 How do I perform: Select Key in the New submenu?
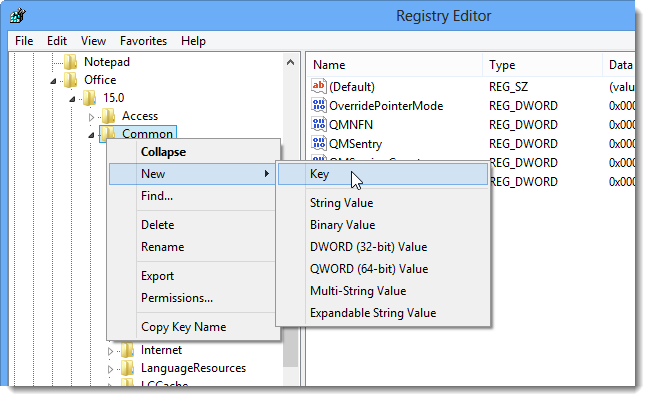383,174
